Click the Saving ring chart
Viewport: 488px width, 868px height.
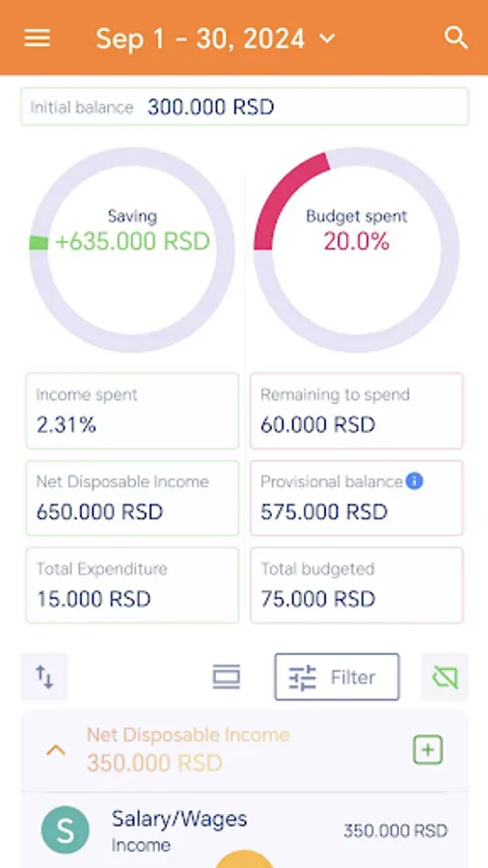pyautogui.click(x=132, y=250)
